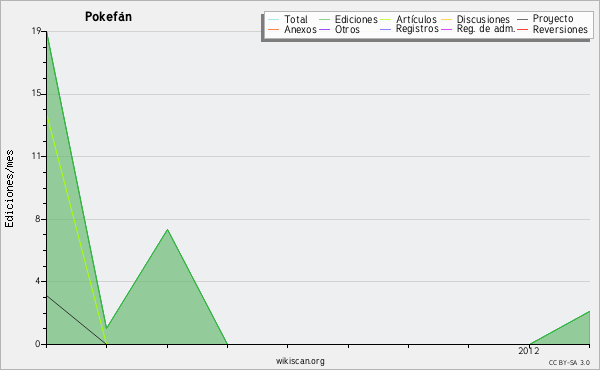The width and height of the screenshot is (600, 370).
Task: Click the Reg. de adm. legend entry
Action: 478,29
